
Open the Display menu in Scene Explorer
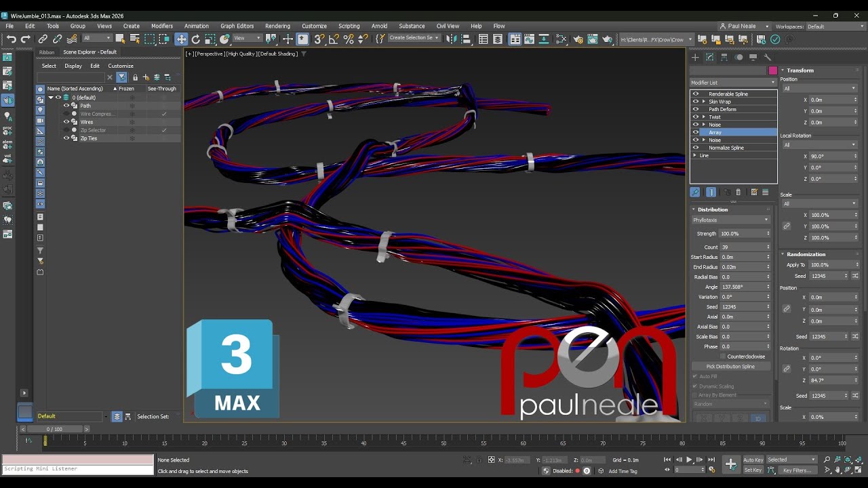(73, 66)
